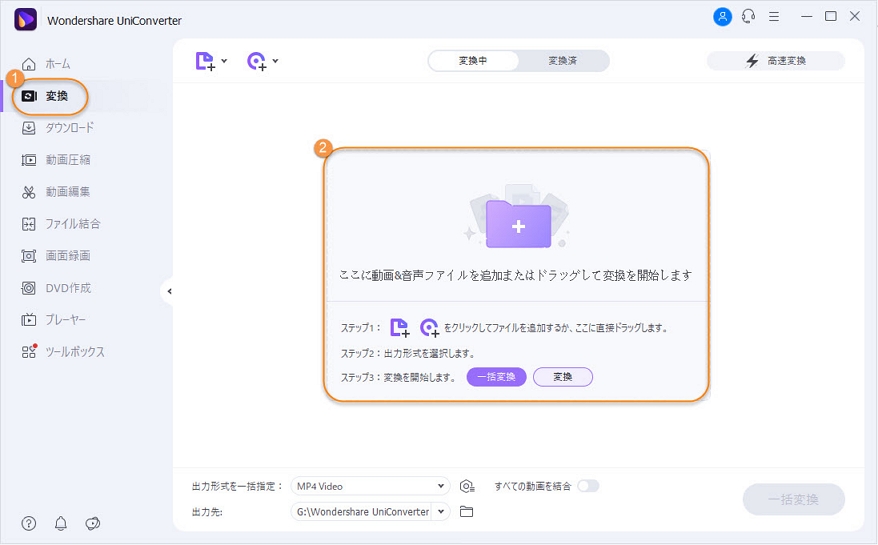Click the help question mark icon
The height and width of the screenshot is (545, 878).
(29, 523)
